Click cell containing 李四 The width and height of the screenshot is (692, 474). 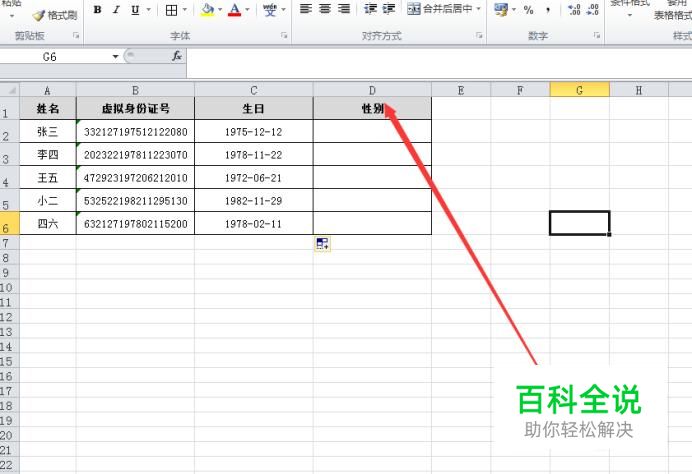pyautogui.click(x=48, y=154)
